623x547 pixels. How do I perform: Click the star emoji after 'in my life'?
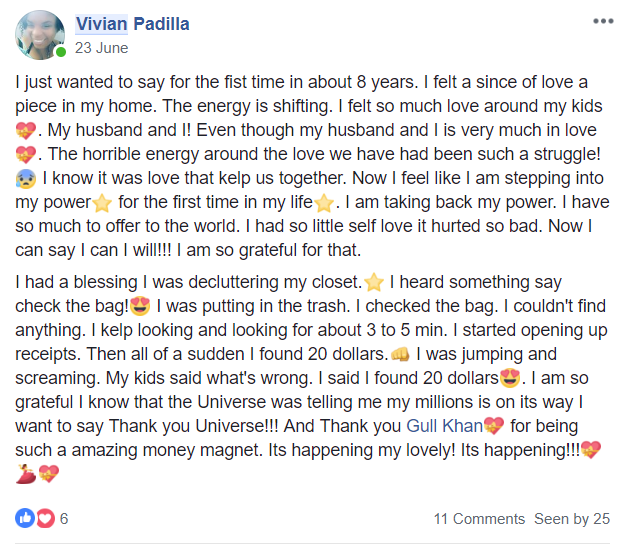tap(322, 205)
